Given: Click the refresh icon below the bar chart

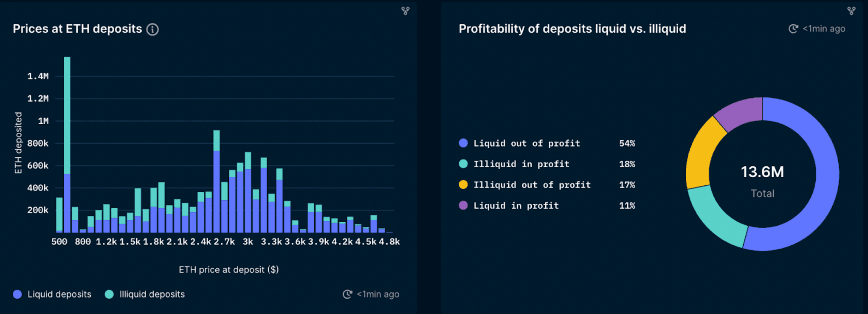Looking at the screenshot, I should point(347,294).
